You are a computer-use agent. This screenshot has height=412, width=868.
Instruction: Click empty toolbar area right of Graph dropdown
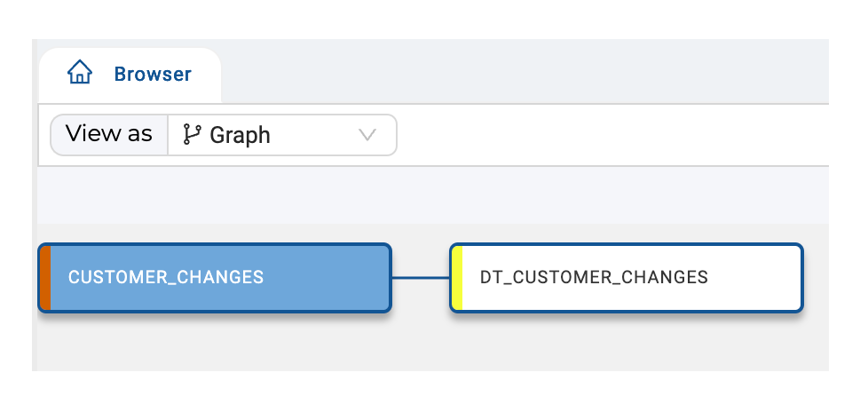click(x=609, y=135)
